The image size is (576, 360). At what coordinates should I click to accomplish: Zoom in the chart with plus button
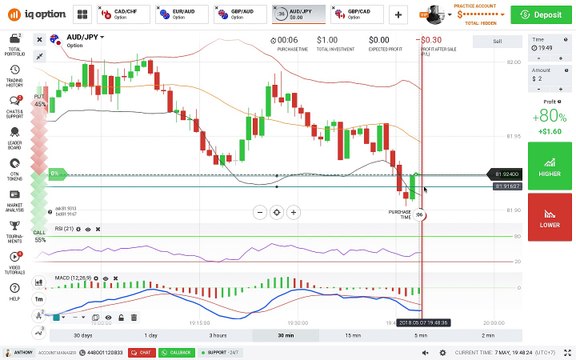point(293,212)
